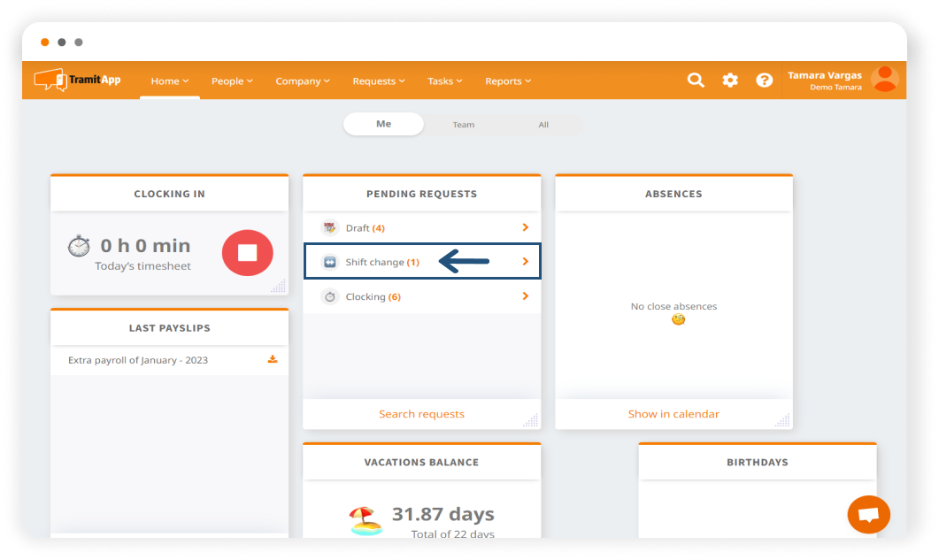Click the TramitApp logo
The image size is (939, 560).
tap(78, 81)
